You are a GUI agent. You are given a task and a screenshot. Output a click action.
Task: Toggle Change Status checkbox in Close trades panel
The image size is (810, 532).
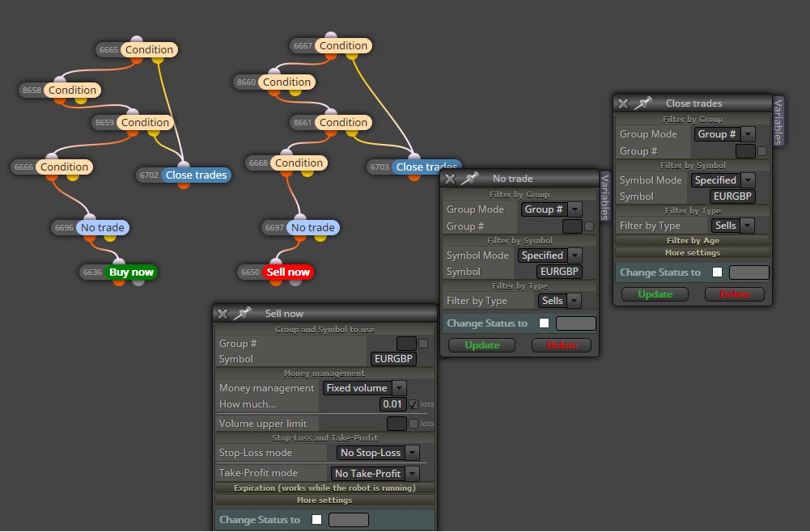pos(717,272)
